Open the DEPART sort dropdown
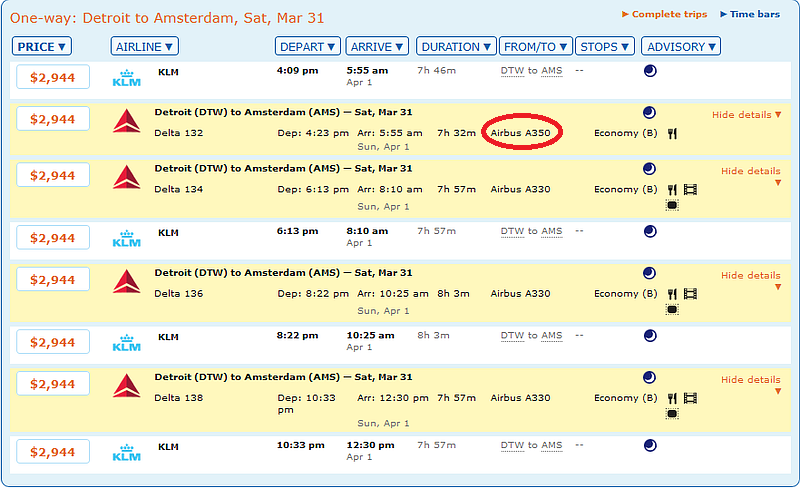Screen dimensions: 800x489 click(x=308, y=46)
